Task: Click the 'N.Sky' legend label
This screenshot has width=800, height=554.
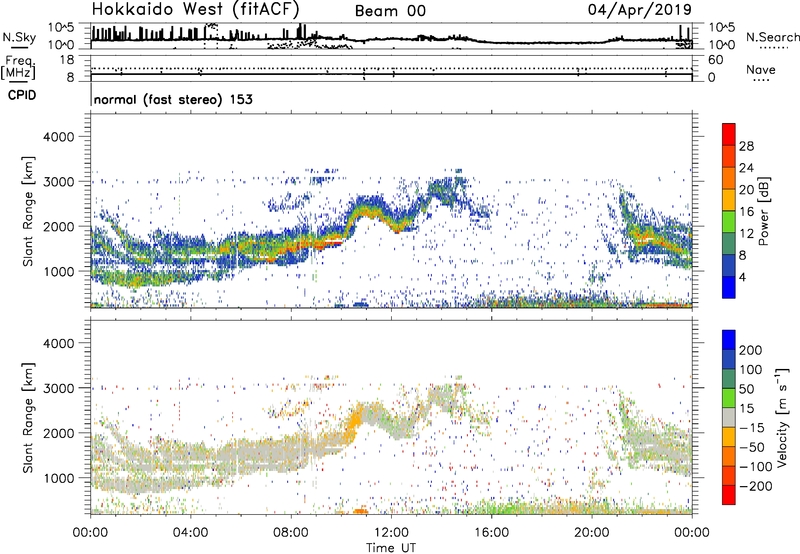Action: pos(19,37)
